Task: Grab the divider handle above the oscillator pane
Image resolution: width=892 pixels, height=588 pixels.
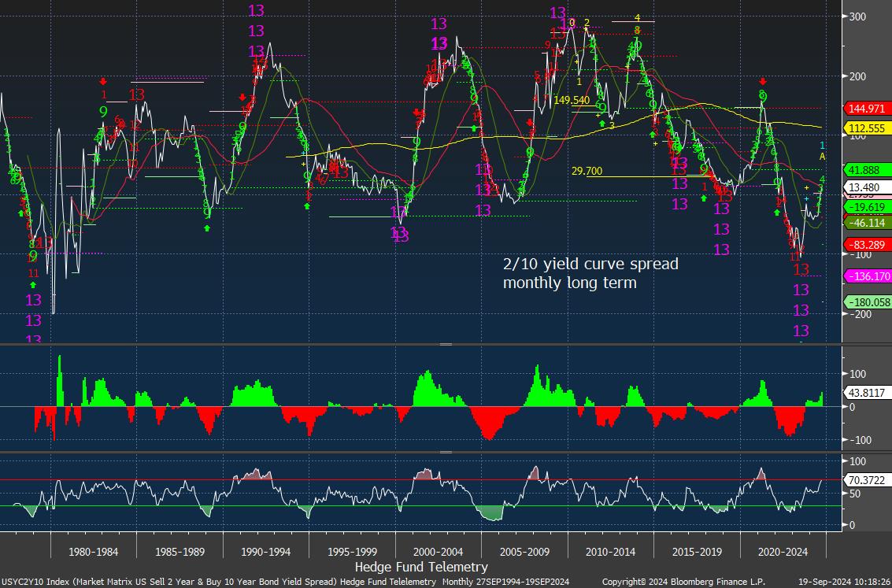Action: [x=446, y=452]
